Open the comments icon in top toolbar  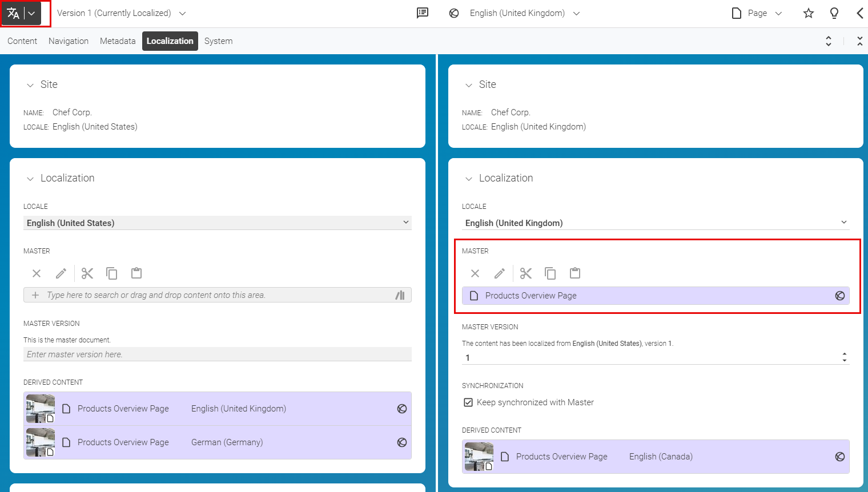(423, 13)
